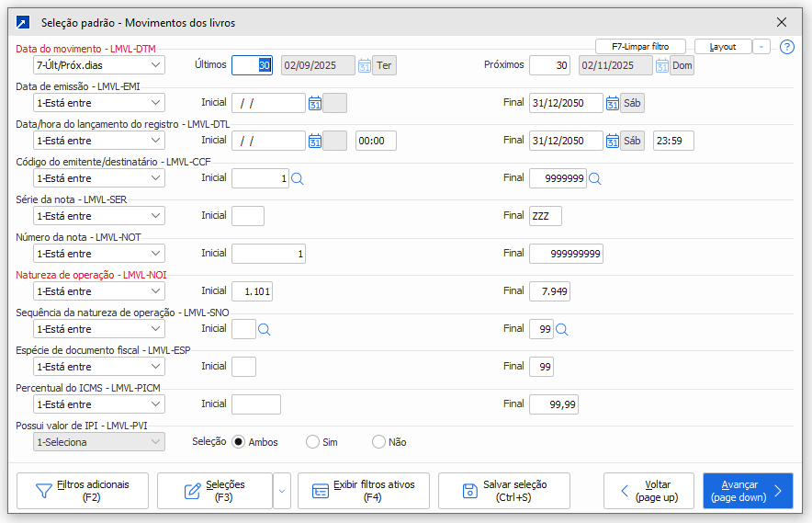Click lookup magnifier for Sequência Inicial

coord(265,329)
